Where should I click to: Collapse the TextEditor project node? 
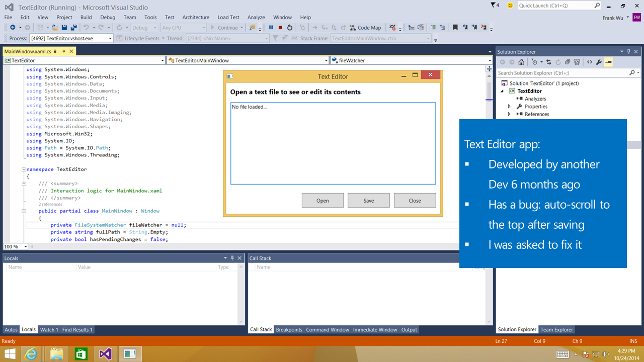(502, 91)
